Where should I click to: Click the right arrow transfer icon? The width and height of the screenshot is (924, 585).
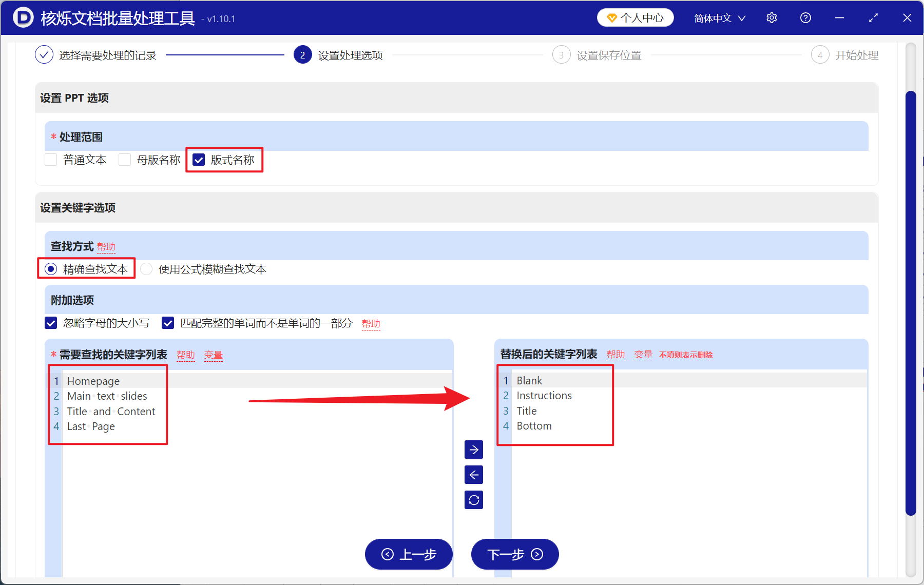click(474, 450)
